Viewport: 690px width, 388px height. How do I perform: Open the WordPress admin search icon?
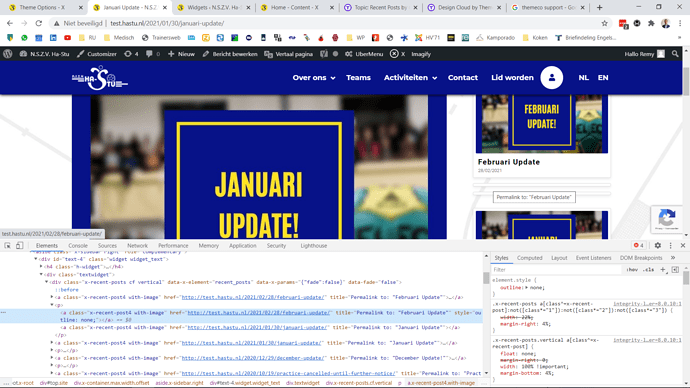pyautogui.click(x=675, y=54)
